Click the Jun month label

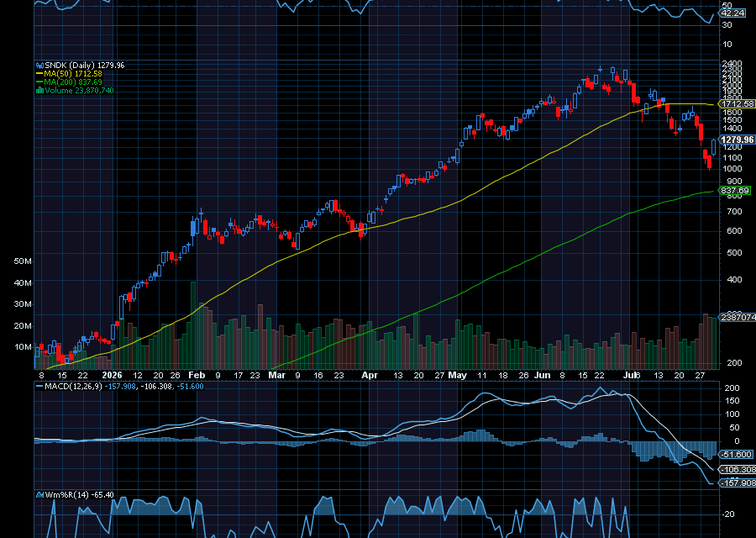(543, 375)
